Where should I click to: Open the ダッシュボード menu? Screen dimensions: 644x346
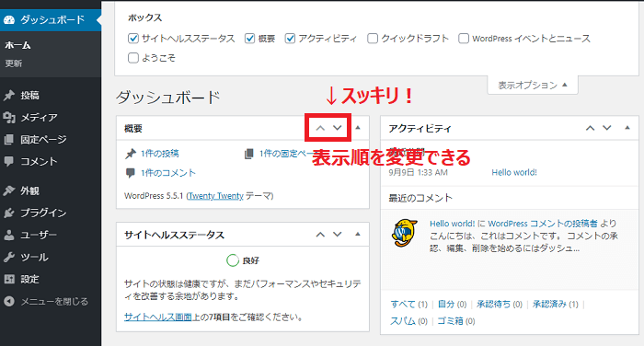tap(51, 19)
